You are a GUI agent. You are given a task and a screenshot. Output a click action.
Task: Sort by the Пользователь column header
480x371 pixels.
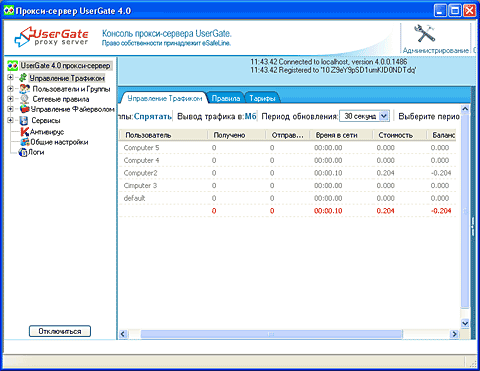[x=163, y=135]
